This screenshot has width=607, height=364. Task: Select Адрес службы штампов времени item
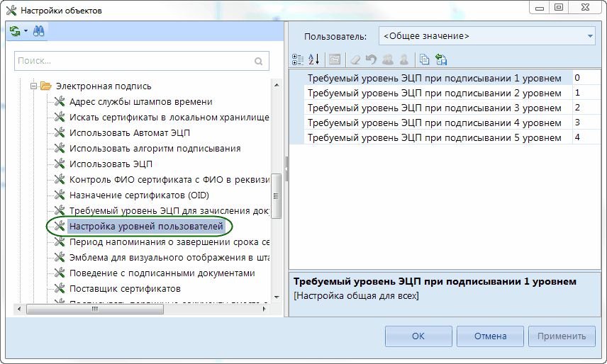140,102
